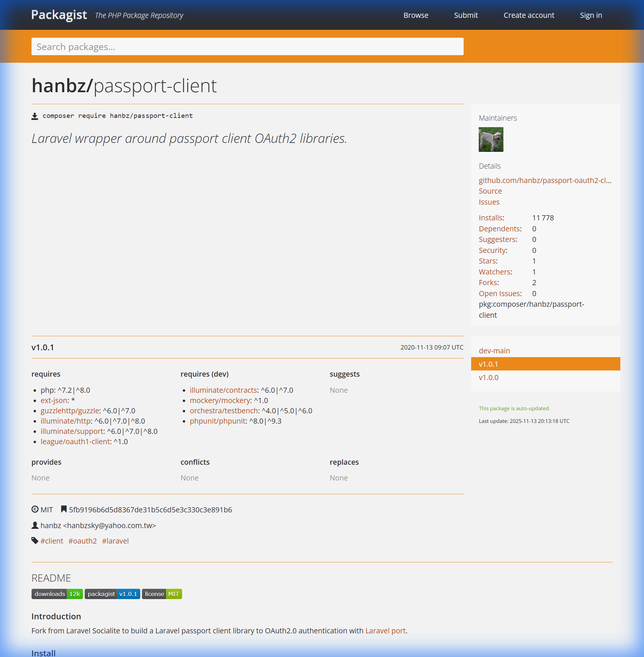Click Sign in
The height and width of the screenshot is (657, 644).
coord(591,15)
